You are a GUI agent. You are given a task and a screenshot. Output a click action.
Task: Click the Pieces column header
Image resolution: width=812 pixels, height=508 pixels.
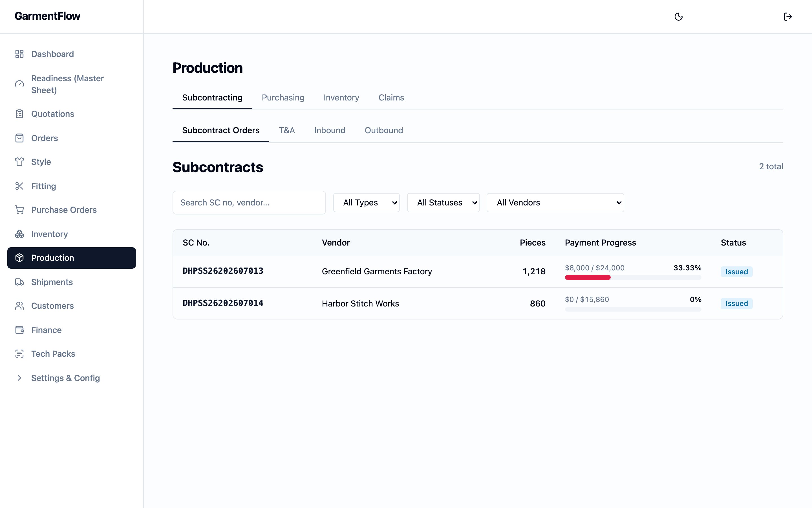(533, 243)
